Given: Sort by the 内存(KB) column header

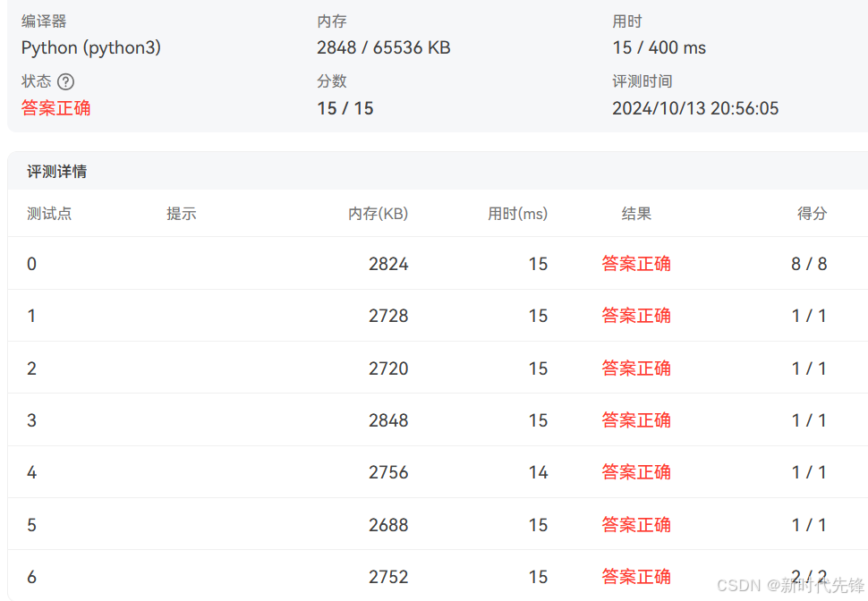Looking at the screenshot, I should click(x=377, y=214).
